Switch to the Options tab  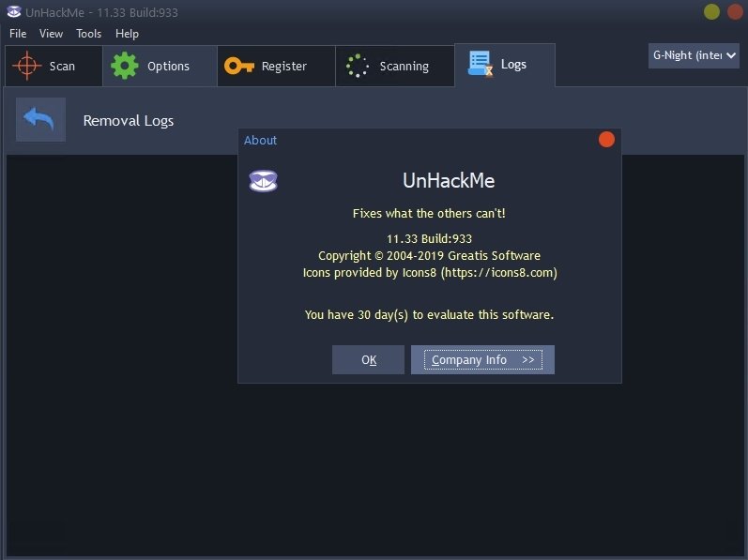[160, 66]
